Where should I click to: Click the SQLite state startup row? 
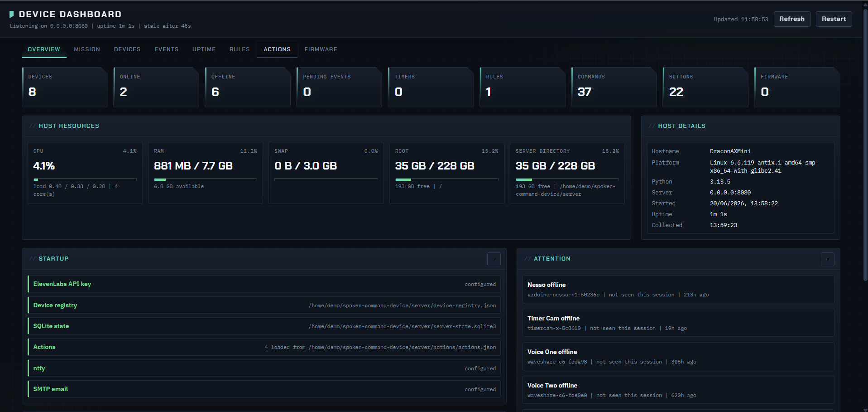[x=264, y=326]
